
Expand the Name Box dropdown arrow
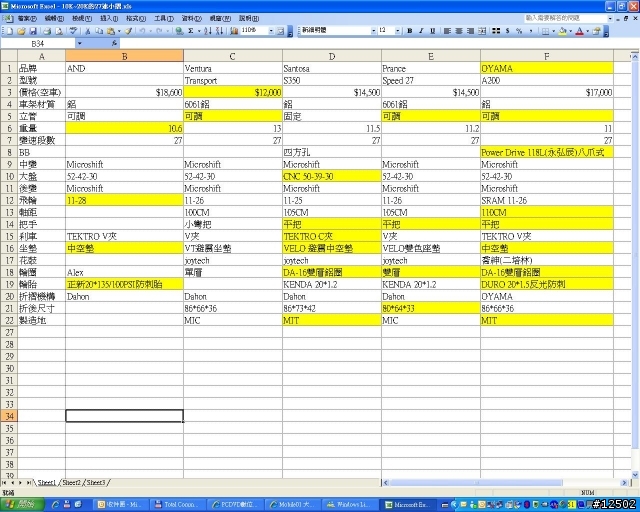[x=79, y=43]
